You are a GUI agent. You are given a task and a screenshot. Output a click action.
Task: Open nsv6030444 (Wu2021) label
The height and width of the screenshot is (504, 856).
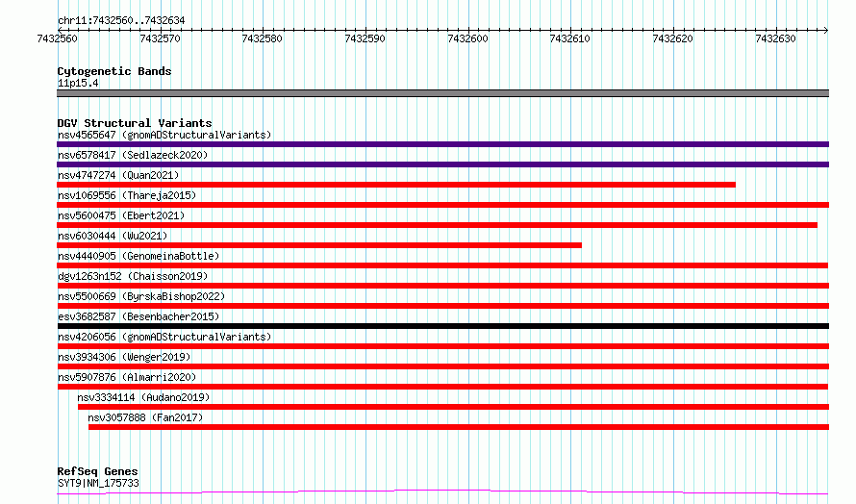113,236
